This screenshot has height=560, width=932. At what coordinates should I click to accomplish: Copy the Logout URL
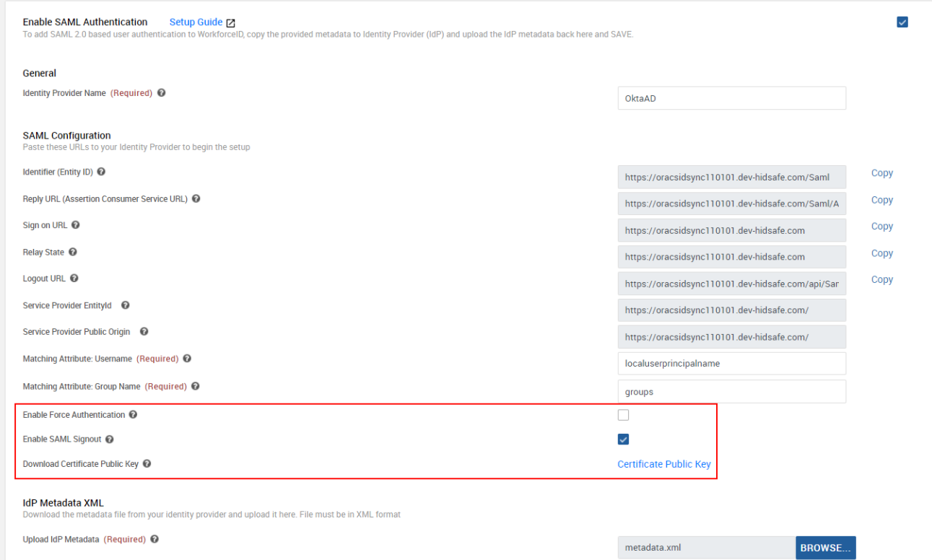(882, 280)
